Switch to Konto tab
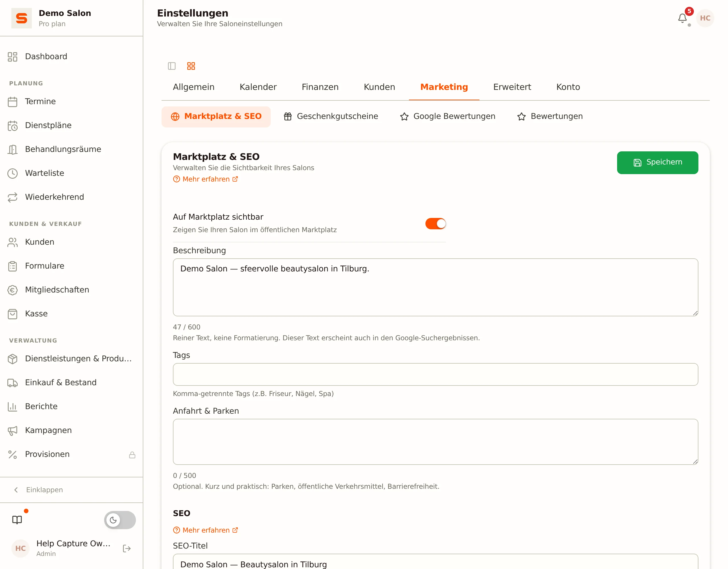 (568, 87)
